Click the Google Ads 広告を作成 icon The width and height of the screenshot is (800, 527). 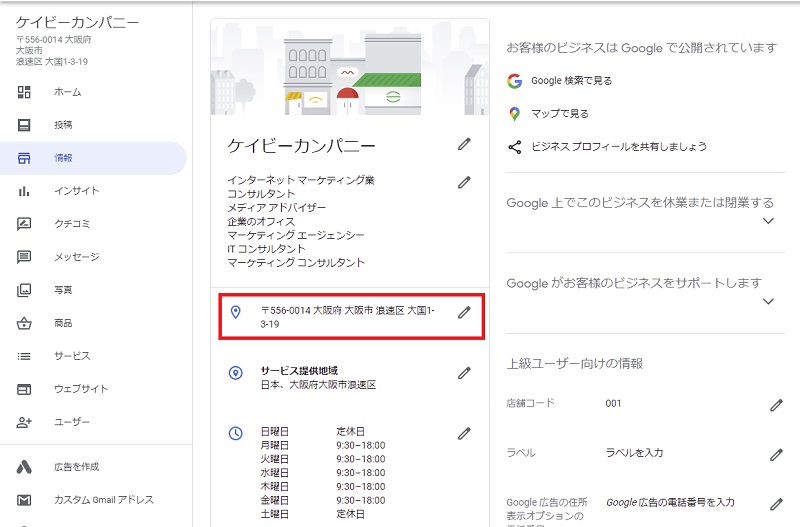tap(24, 467)
